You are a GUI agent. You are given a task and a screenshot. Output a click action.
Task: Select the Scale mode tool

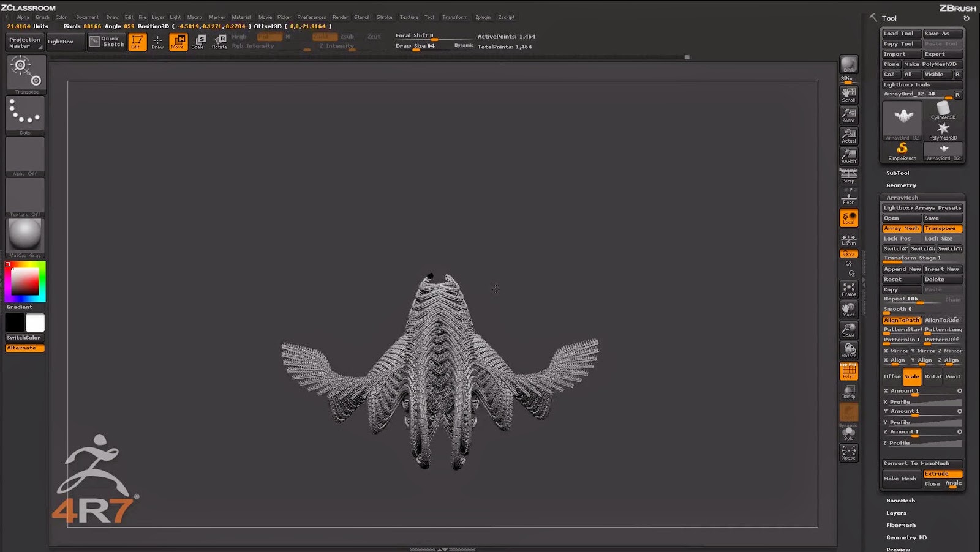tap(198, 41)
